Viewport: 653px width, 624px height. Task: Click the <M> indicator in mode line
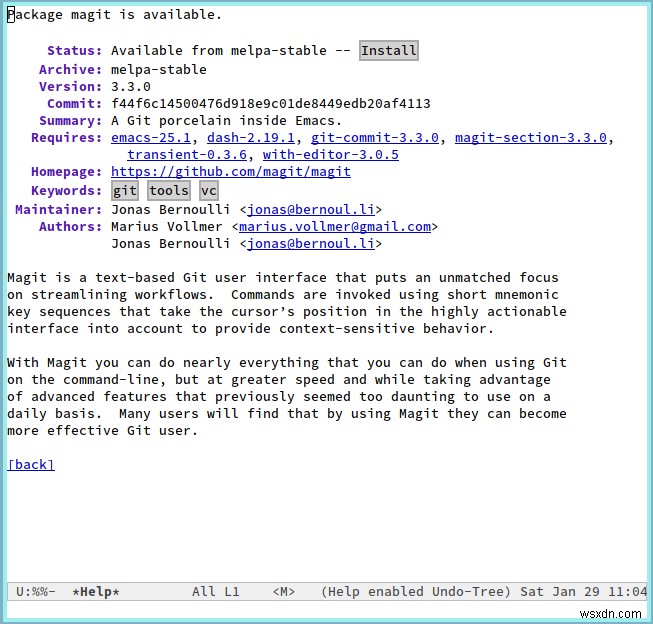click(284, 592)
